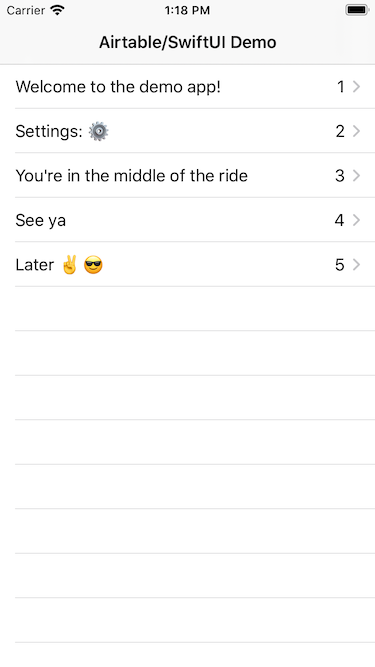Tap the 1:18 PM status clock
The height and width of the screenshot is (667, 375).
click(188, 10)
